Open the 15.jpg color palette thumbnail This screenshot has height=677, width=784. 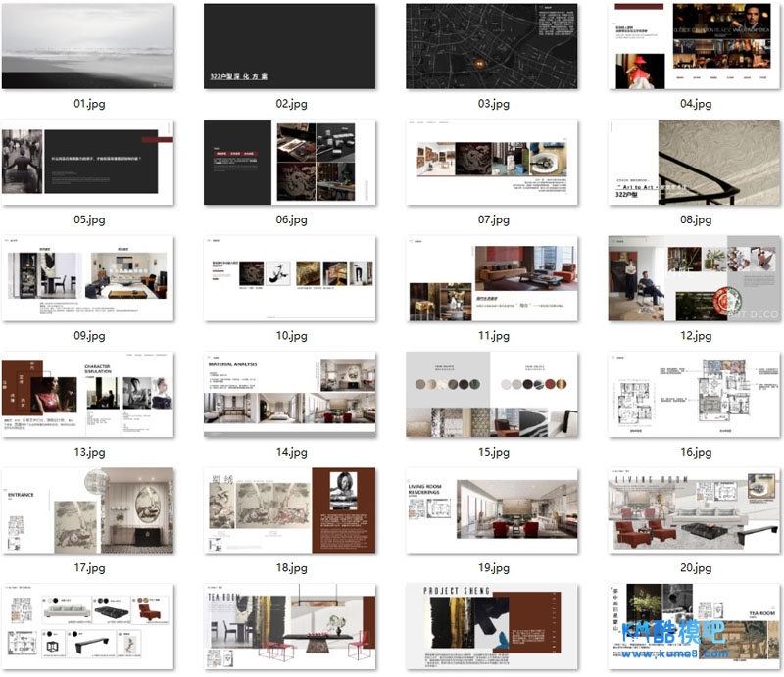pos(492,395)
